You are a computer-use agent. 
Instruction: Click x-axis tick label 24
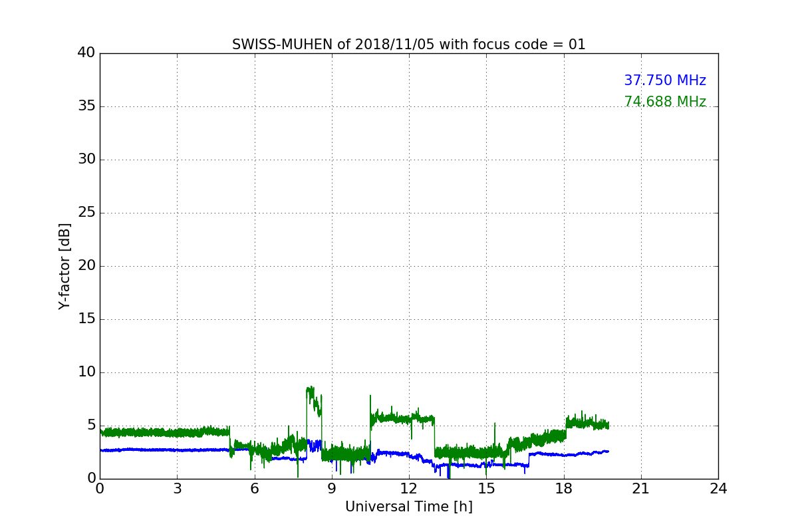(718, 489)
